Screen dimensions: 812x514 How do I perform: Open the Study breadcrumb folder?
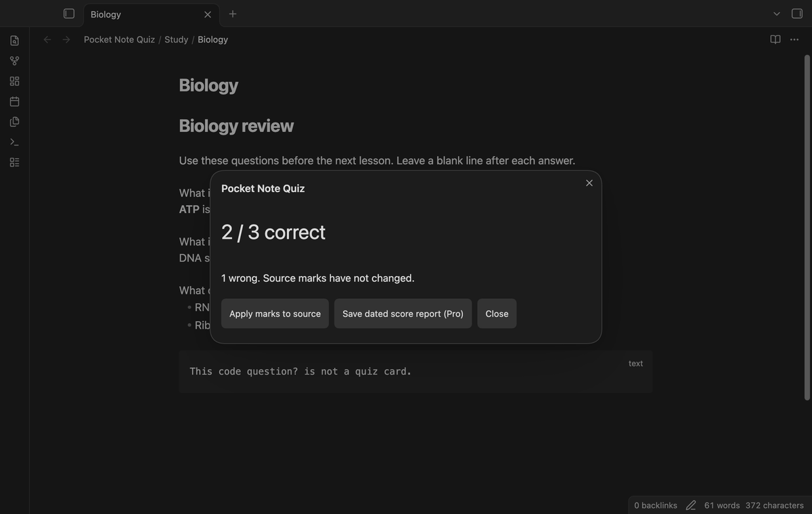pos(177,40)
